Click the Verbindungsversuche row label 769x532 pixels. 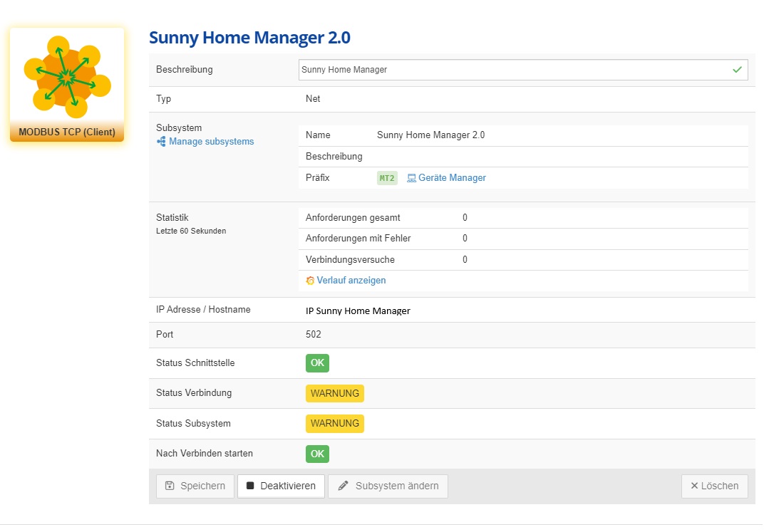pos(350,260)
